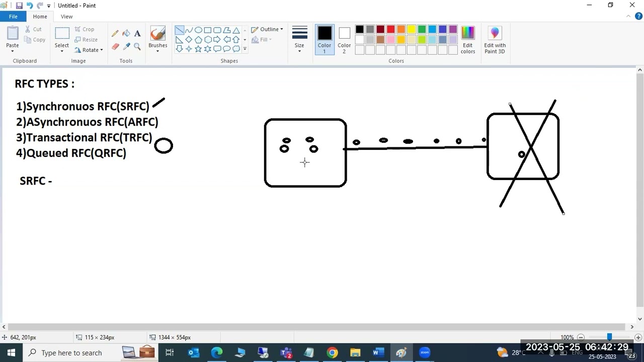This screenshot has width=644, height=362.
Task: Click the vertical scrollbar down arrow
Action: (640, 319)
